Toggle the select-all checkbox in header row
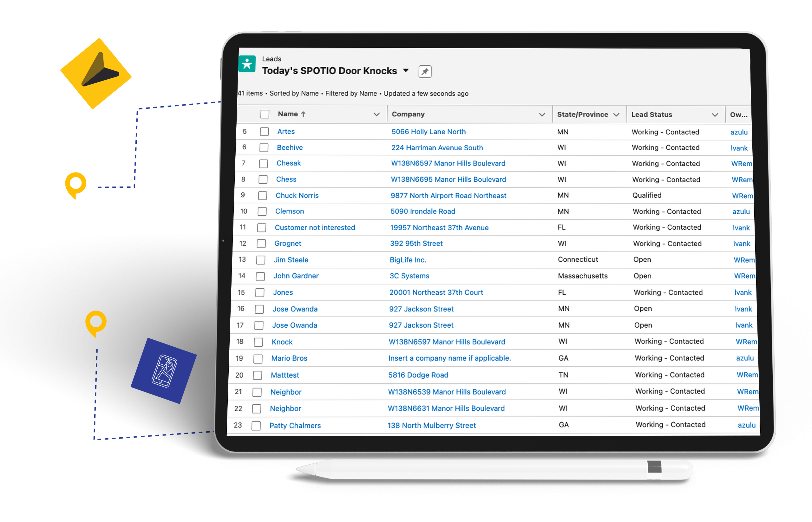Viewport: 812px width, 522px height. tap(265, 114)
